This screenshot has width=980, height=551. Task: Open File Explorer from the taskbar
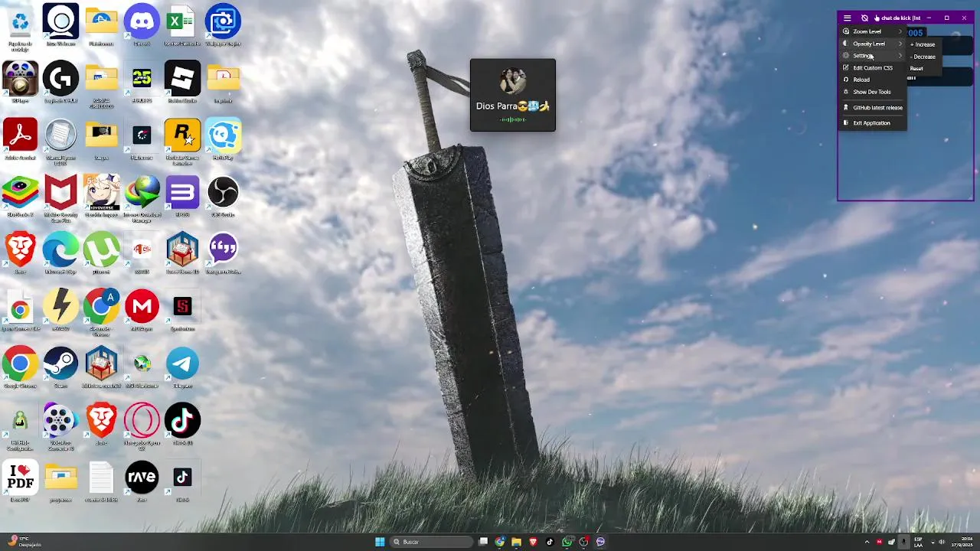pyautogui.click(x=516, y=542)
